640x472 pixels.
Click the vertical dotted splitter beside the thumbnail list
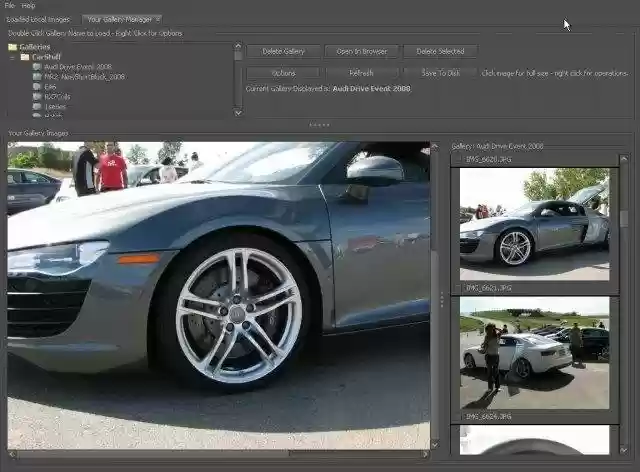click(442, 299)
